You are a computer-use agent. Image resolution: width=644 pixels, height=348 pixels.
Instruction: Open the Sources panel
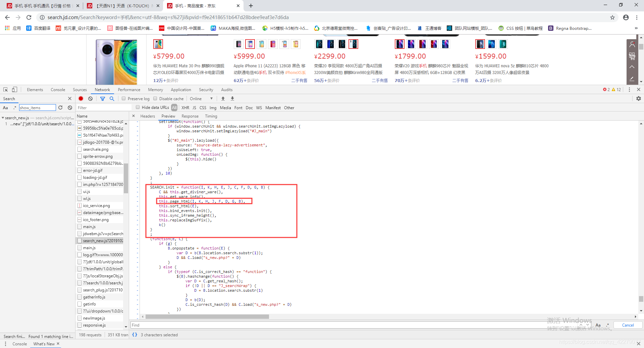(80, 90)
